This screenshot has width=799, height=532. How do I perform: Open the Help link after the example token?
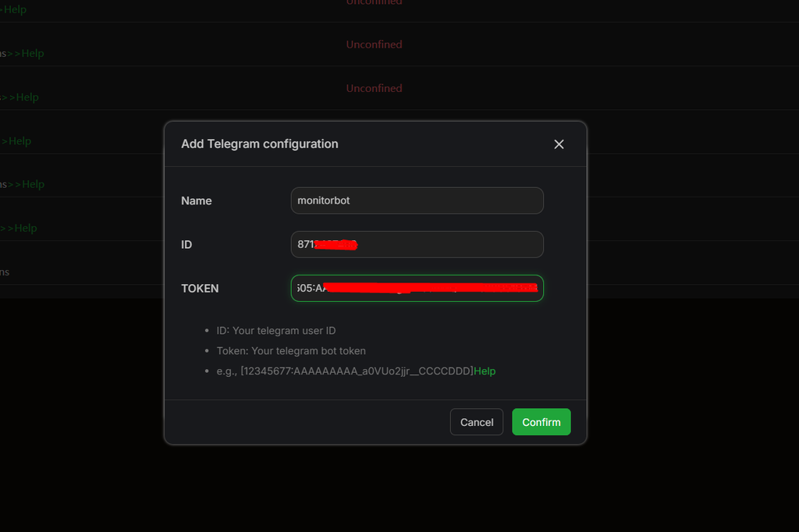click(x=484, y=371)
